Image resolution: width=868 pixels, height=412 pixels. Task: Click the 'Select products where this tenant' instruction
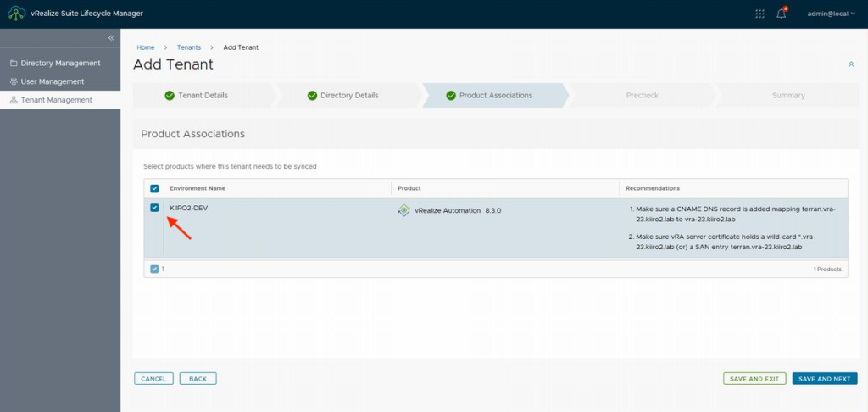point(230,166)
